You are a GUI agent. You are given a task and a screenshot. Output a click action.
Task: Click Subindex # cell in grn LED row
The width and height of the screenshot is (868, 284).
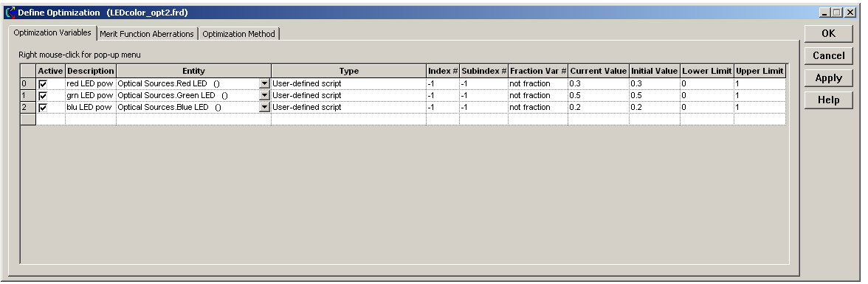[x=484, y=96]
